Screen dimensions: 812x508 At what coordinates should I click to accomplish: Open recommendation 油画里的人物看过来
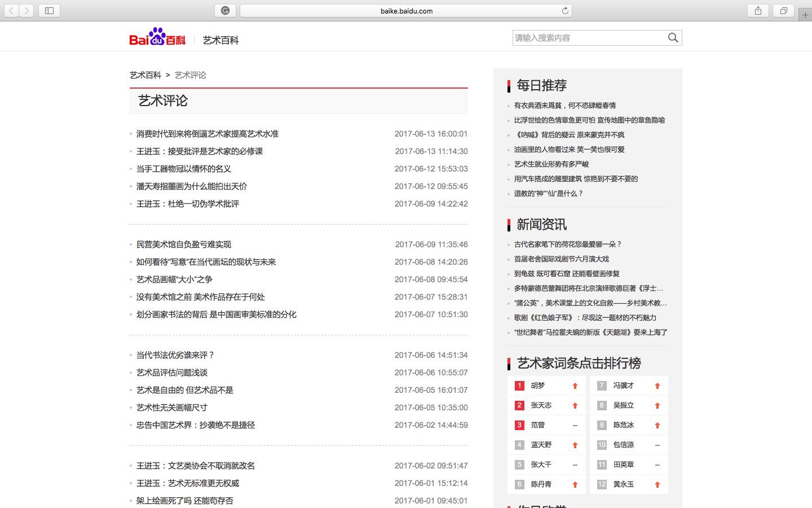click(569, 150)
